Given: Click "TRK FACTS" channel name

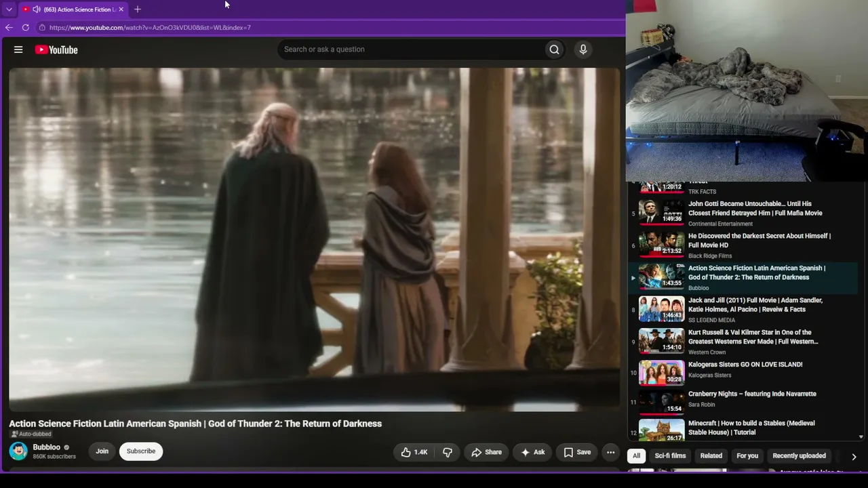Looking at the screenshot, I should [x=702, y=192].
